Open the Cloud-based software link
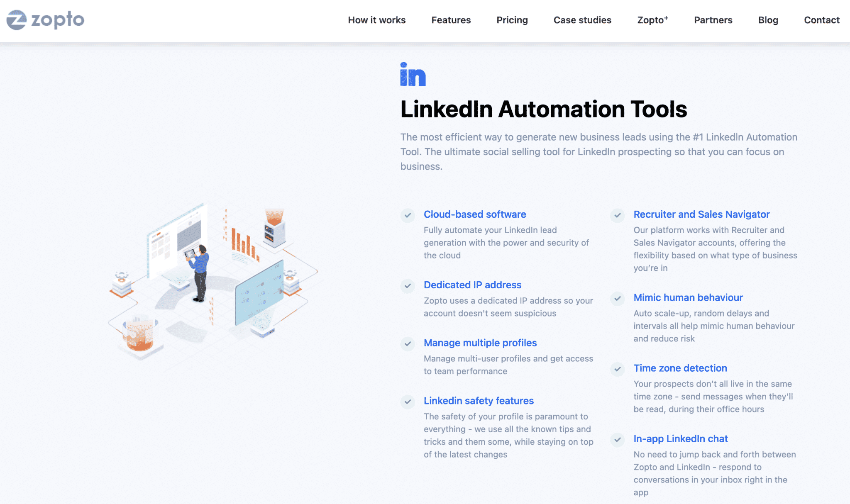 (x=474, y=214)
